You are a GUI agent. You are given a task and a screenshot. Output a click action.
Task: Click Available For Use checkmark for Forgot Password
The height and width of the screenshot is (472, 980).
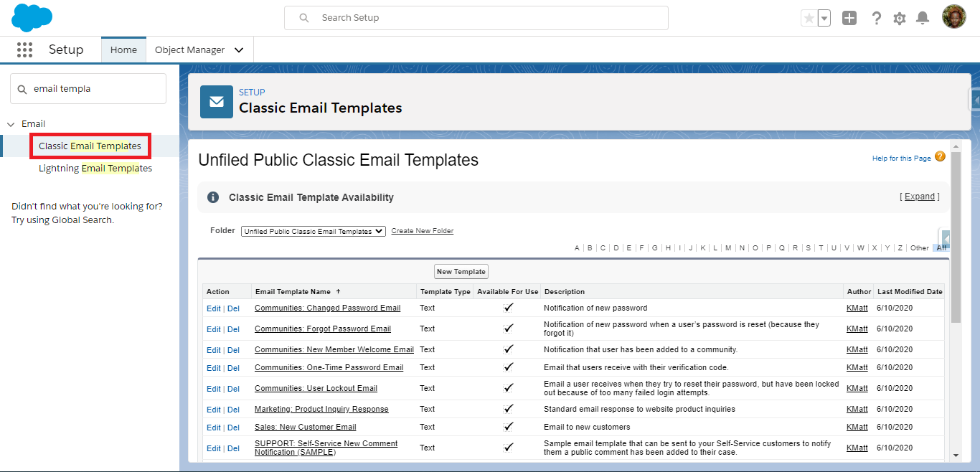tap(508, 329)
